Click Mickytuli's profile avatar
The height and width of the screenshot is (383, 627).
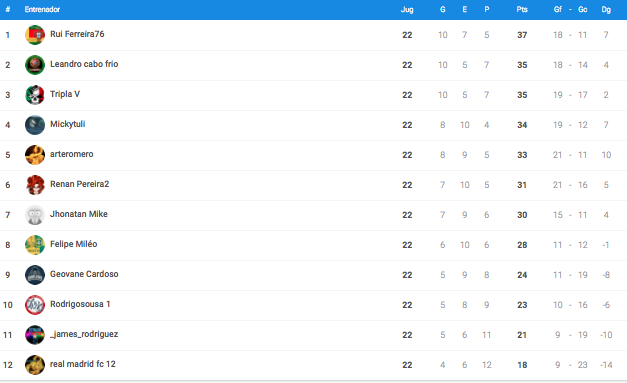click(35, 125)
